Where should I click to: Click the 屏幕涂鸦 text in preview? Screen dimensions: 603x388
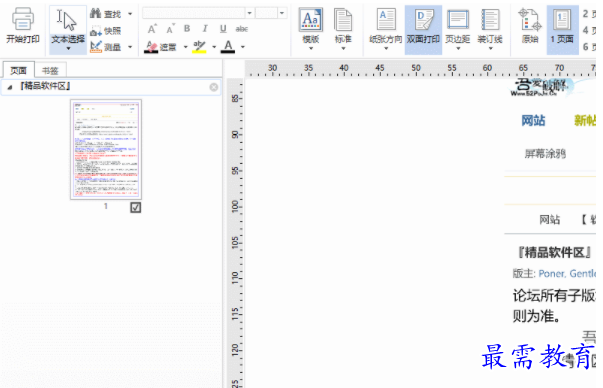click(x=545, y=154)
